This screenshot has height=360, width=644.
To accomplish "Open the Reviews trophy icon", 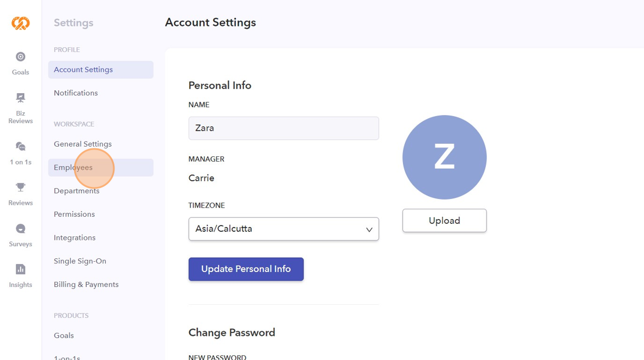I will [x=21, y=193].
